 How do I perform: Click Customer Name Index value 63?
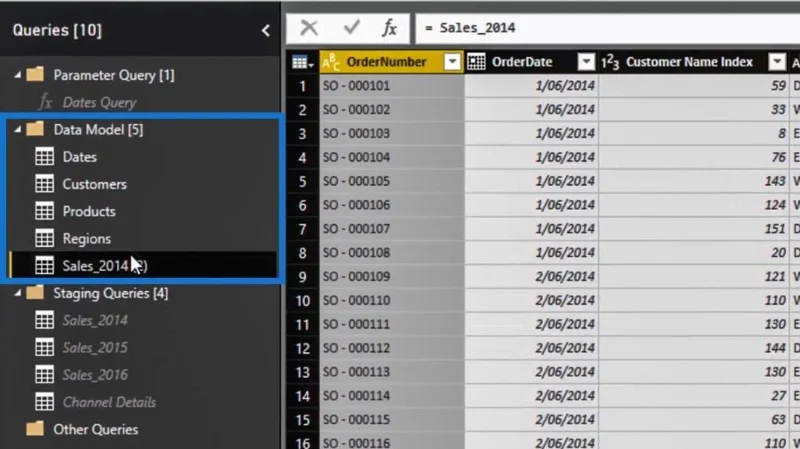point(694,420)
